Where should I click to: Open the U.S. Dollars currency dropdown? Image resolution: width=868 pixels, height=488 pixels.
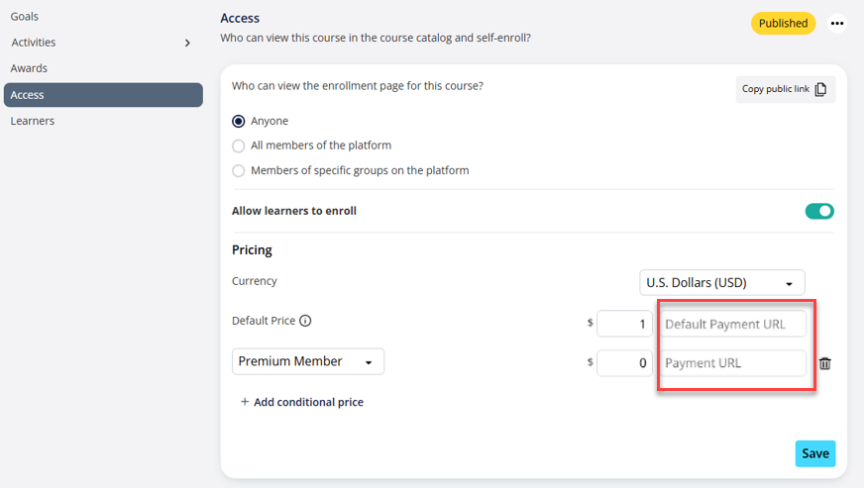pyautogui.click(x=721, y=283)
